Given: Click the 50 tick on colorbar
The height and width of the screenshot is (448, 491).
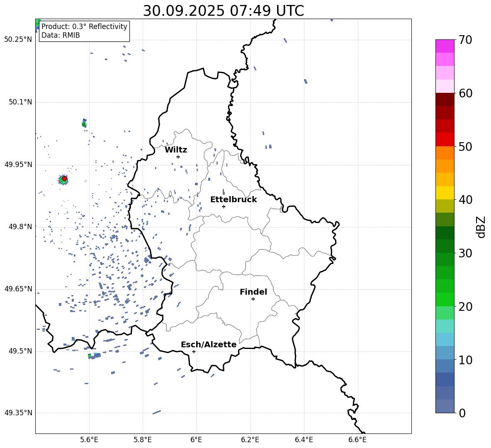Looking at the screenshot, I should [465, 147].
